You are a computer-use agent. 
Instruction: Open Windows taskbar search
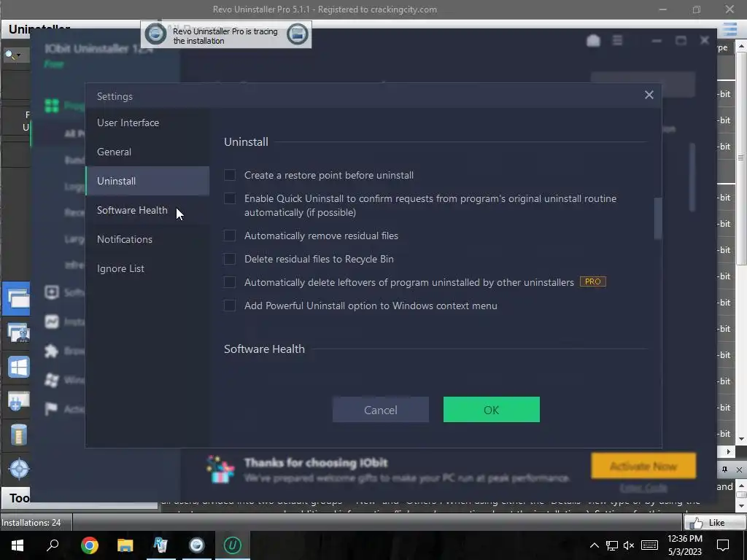pos(53,545)
